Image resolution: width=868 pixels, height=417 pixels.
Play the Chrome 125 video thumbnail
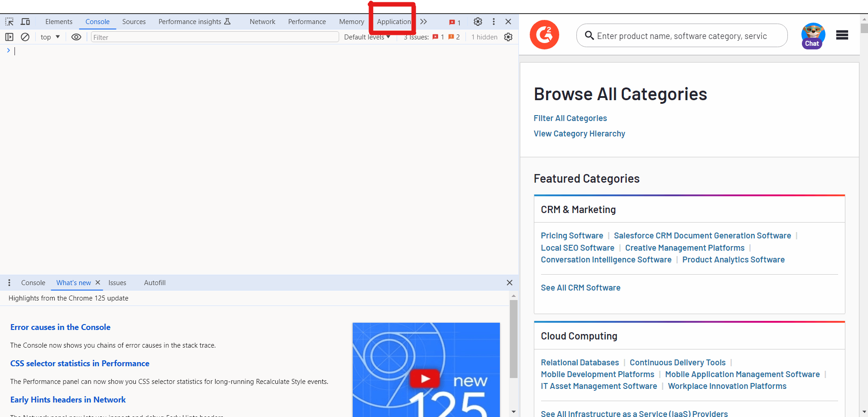tap(424, 378)
